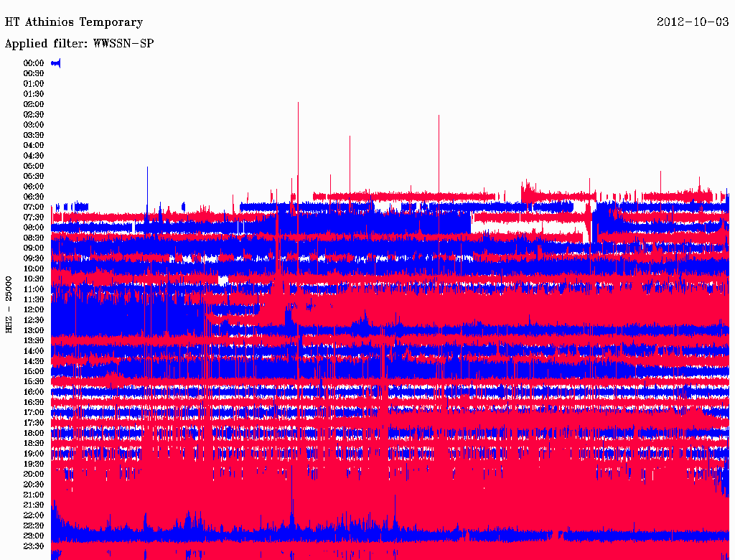Click the 'Applied filter: WWSSN-SP' text

point(79,44)
